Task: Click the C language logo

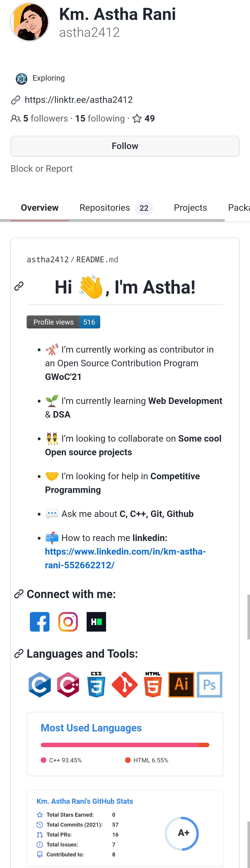Action: pos(40,684)
